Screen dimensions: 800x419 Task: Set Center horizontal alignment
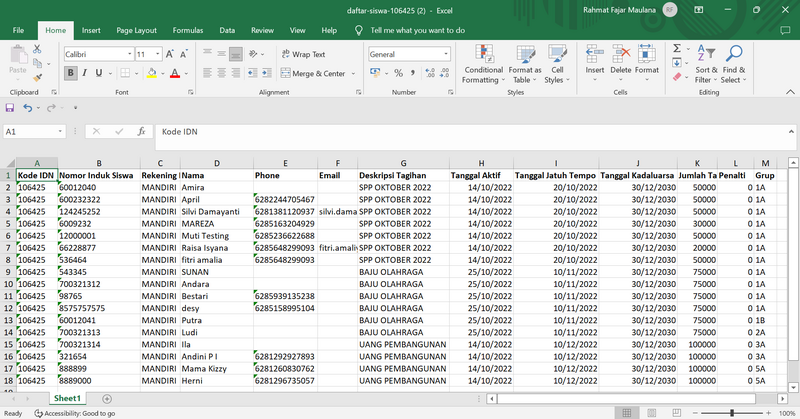[x=221, y=73]
